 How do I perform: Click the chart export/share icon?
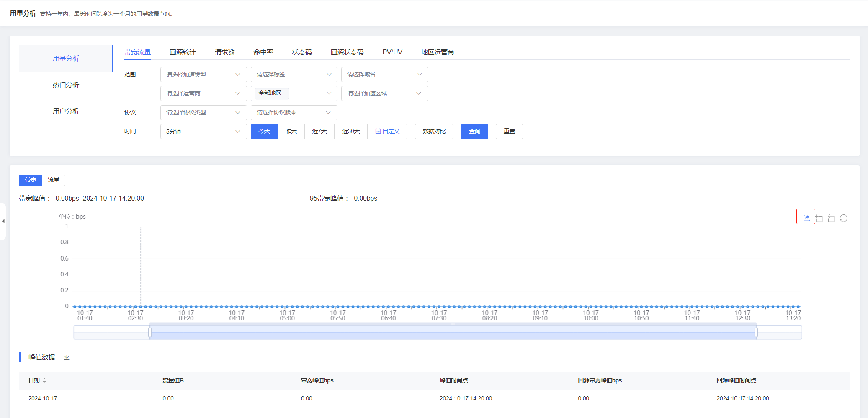806,218
